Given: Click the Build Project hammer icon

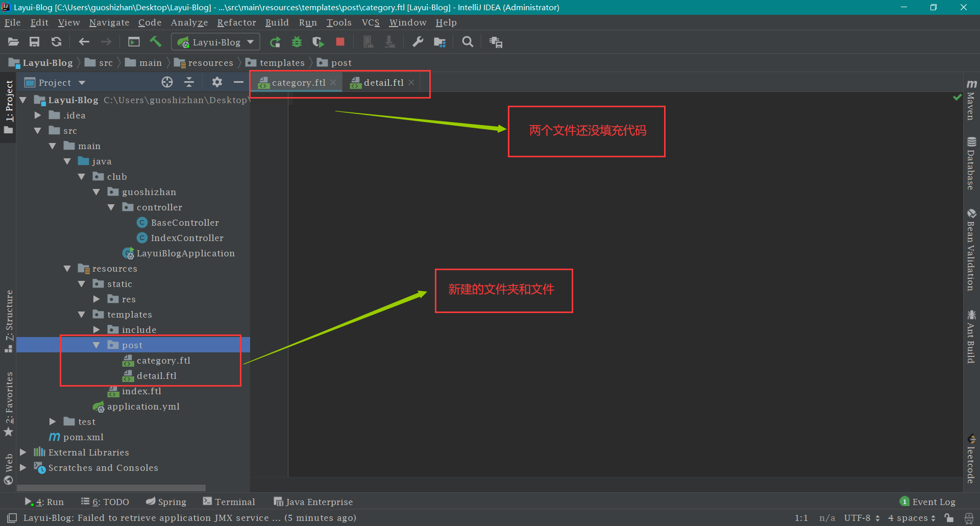Looking at the screenshot, I should pyautogui.click(x=155, y=42).
